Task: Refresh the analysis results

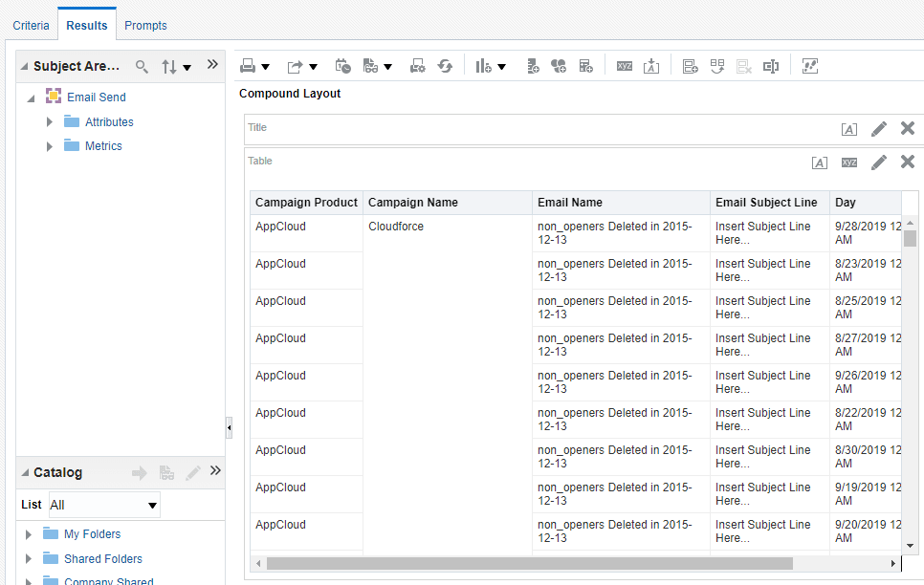Action: pos(445,65)
